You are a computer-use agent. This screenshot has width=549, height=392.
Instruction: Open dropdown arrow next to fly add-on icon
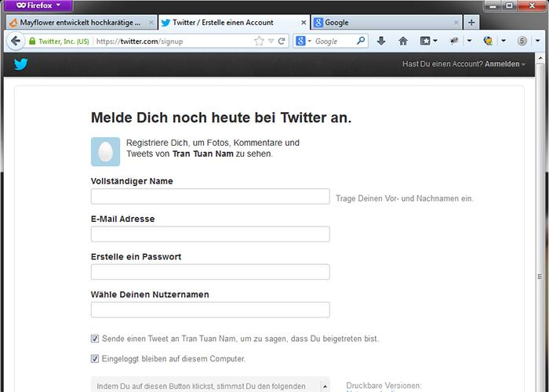point(469,41)
